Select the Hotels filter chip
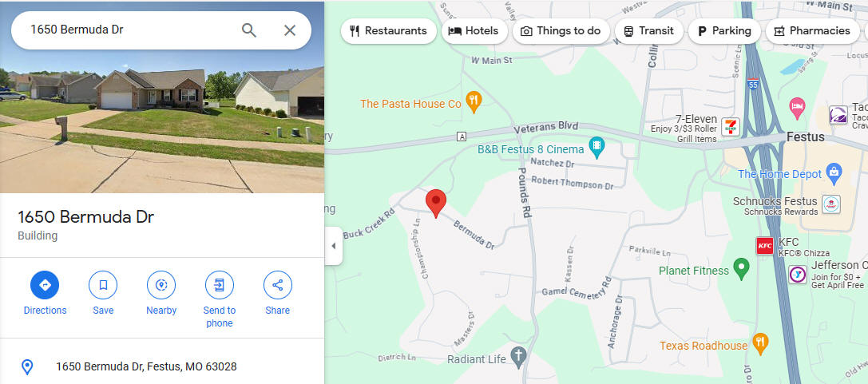This screenshot has height=384, width=868. 474,31
